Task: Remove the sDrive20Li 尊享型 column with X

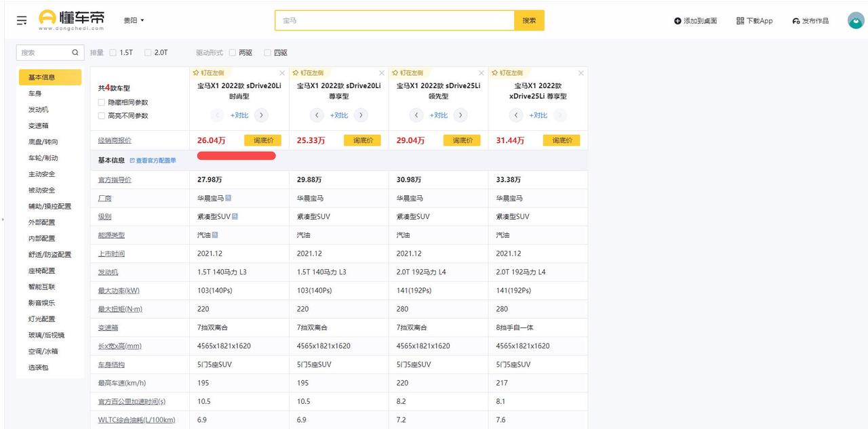Action: 382,73
